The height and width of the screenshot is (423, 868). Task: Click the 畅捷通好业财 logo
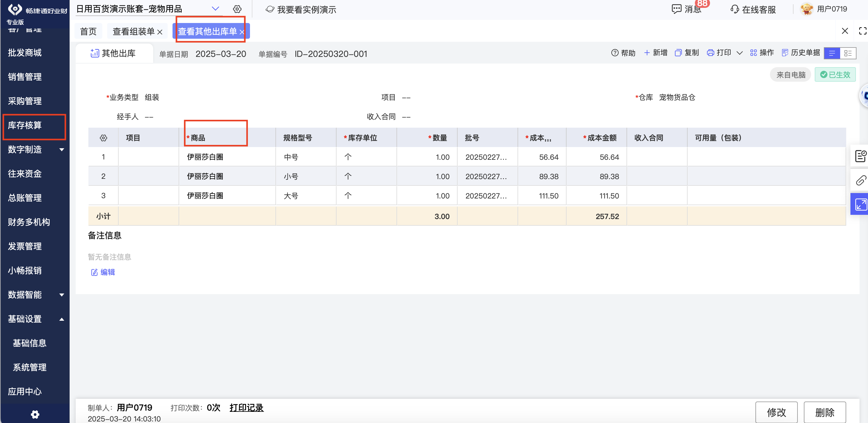coord(37,10)
